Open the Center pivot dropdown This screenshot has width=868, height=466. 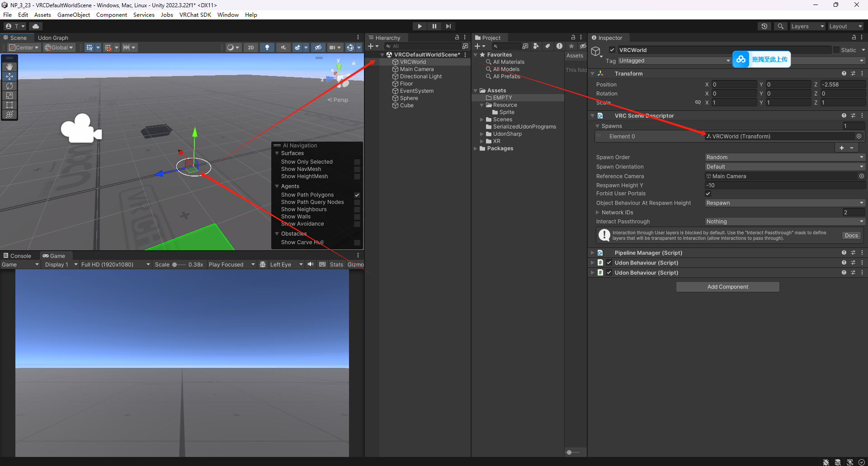24,48
